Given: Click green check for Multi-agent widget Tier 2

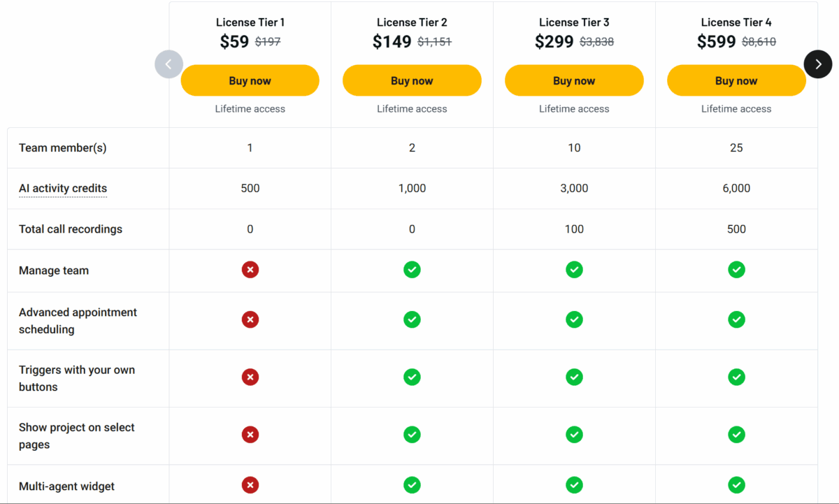Looking at the screenshot, I should tap(412, 485).
